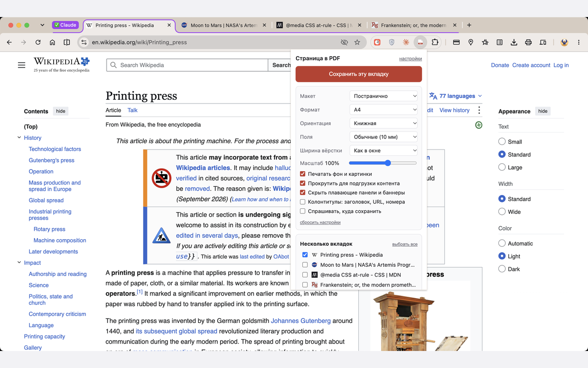Open the Extensions puzzle-piece menu
The width and height of the screenshot is (588, 368).
click(x=435, y=42)
